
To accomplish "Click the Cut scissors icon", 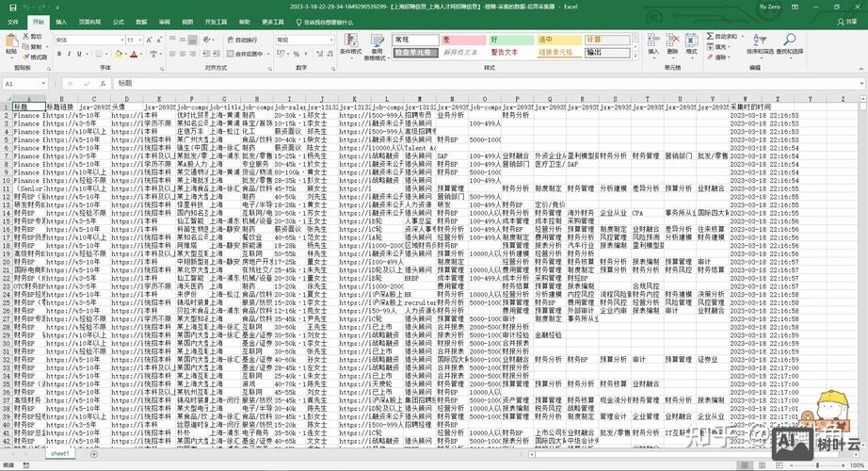I will tap(26, 36).
